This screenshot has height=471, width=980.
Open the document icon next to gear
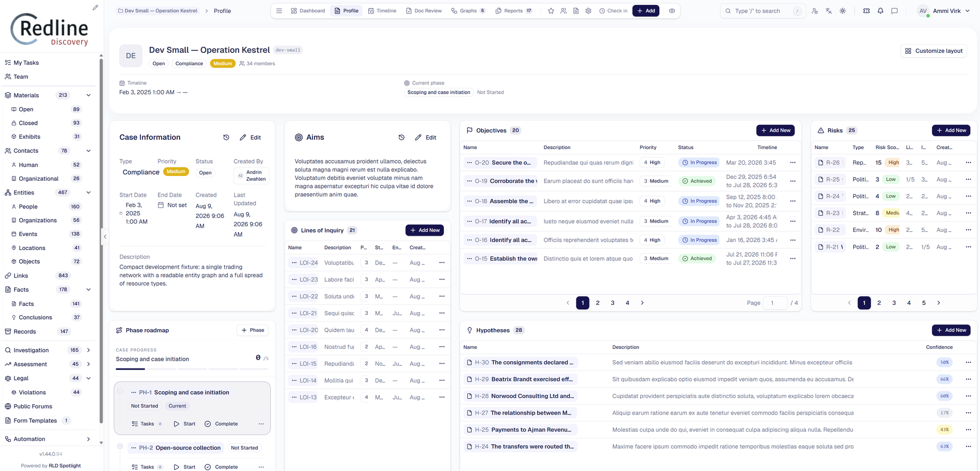click(x=576, y=11)
